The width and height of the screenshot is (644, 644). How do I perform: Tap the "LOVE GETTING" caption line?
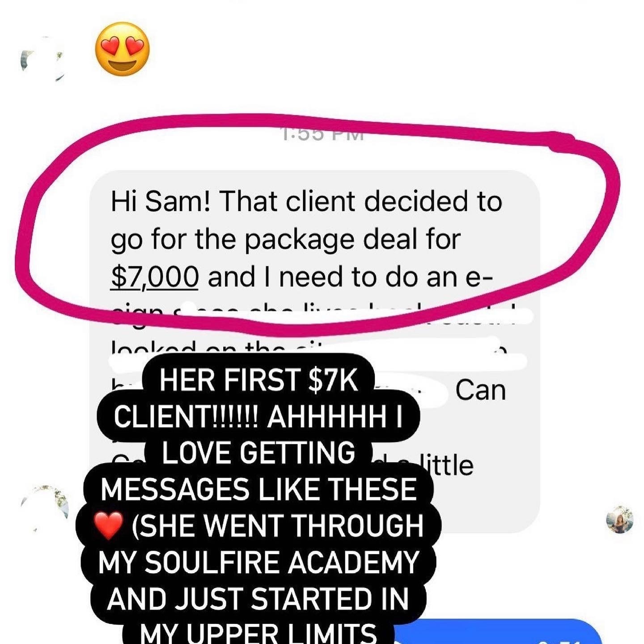(x=258, y=452)
